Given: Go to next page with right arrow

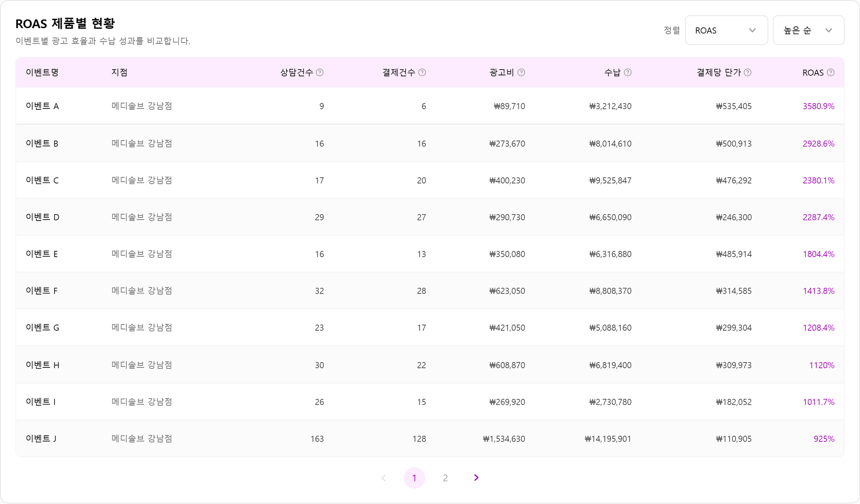Looking at the screenshot, I should pyautogui.click(x=476, y=478).
